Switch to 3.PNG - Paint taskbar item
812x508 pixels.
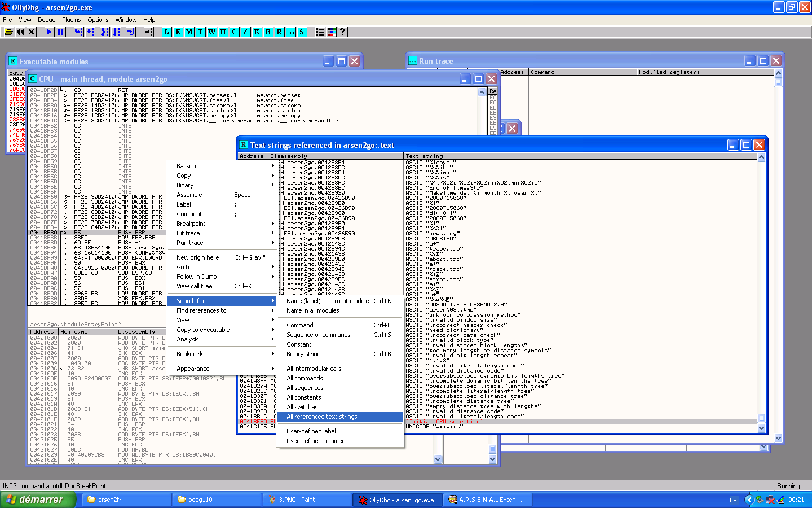coord(307,500)
